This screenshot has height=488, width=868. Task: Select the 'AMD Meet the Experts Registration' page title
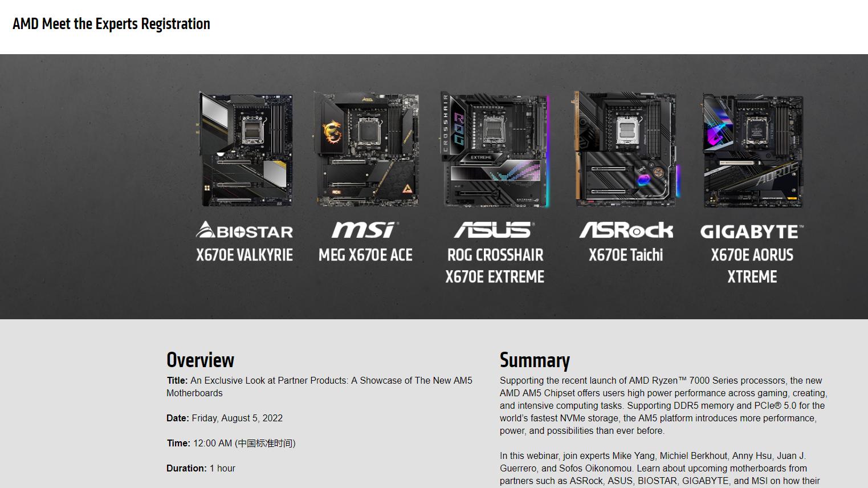[111, 24]
